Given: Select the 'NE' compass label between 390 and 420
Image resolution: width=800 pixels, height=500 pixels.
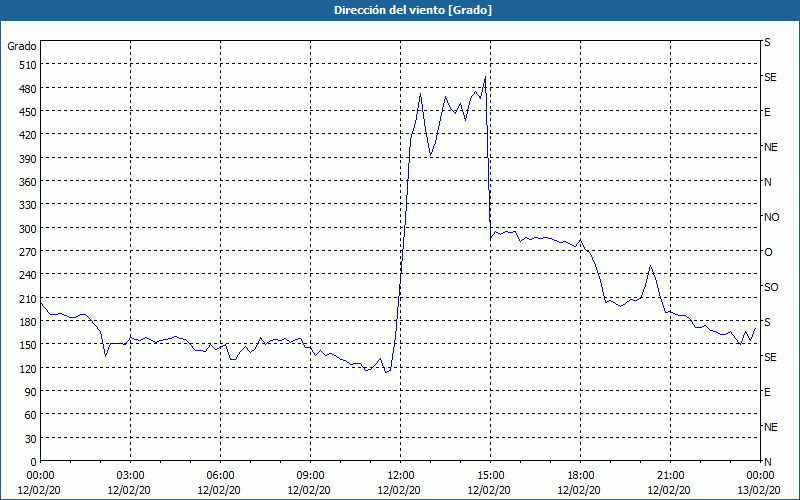Looking at the screenshot, I should pyautogui.click(x=770, y=147).
